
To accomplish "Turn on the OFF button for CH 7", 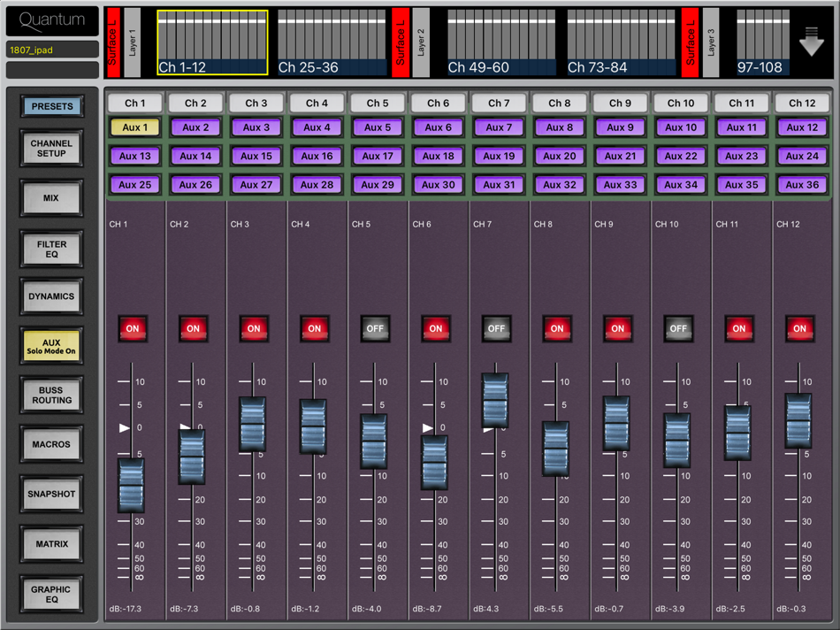I will point(496,328).
